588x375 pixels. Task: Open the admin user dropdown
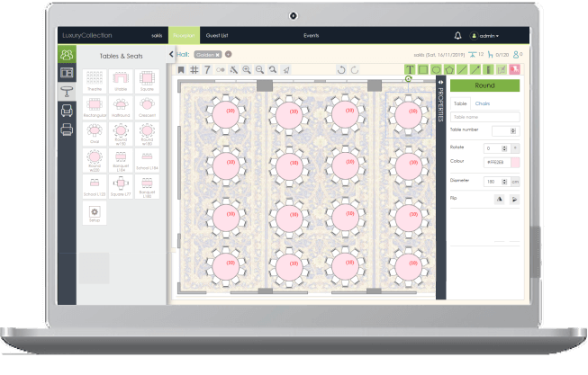(484, 36)
